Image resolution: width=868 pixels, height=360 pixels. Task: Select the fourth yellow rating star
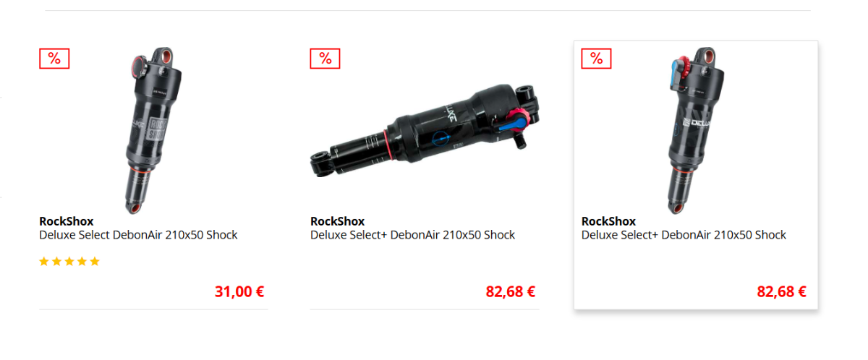(82, 262)
